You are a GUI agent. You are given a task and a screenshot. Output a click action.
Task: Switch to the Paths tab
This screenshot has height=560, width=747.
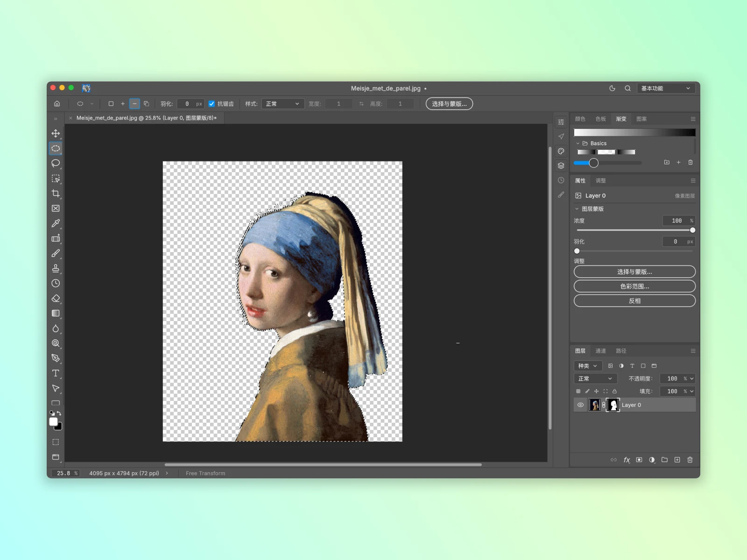621,351
